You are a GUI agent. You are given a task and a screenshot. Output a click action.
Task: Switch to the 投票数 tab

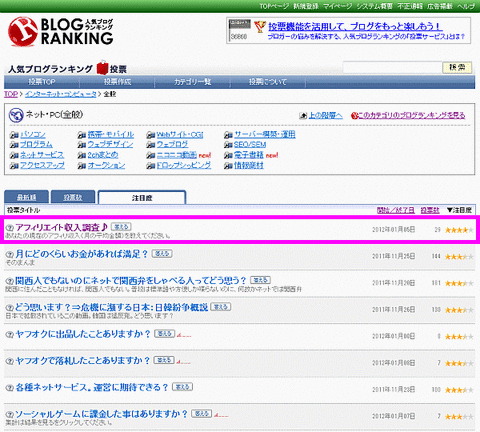pyautogui.click(x=73, y=198)
